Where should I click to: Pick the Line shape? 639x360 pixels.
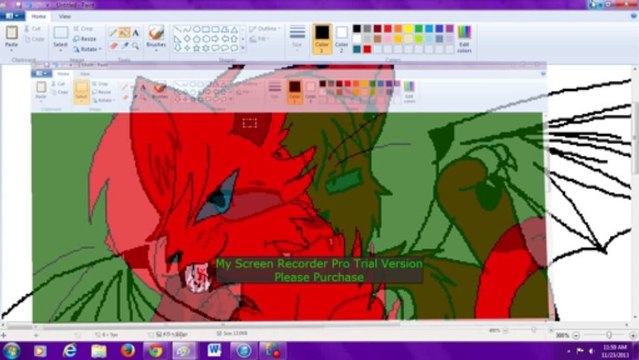tap(178, 29)
